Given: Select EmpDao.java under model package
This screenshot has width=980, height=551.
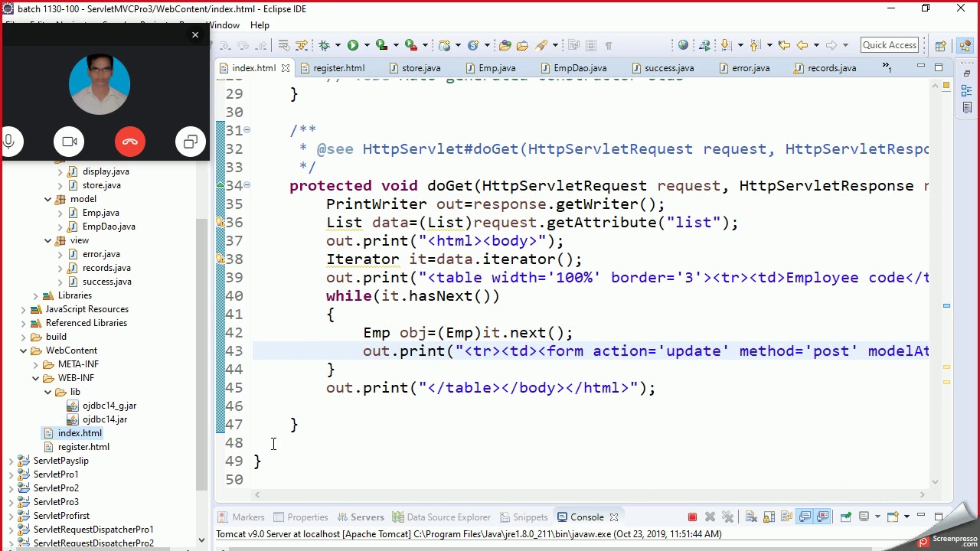Looking at the screenshot, I should pos(109,227).
